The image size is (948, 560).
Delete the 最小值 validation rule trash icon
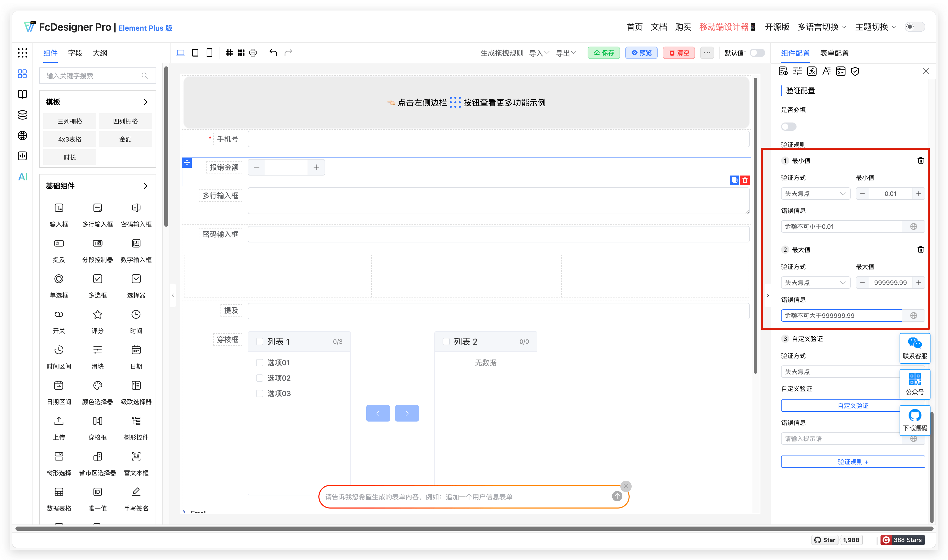pyautogui.click(x=920, y=161)
